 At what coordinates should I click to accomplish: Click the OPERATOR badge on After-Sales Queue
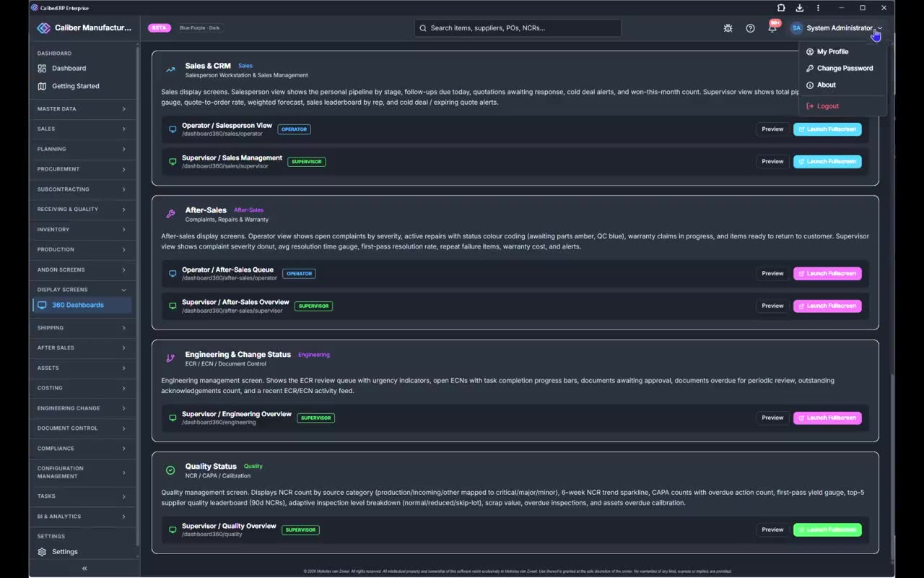coord(299,274)
